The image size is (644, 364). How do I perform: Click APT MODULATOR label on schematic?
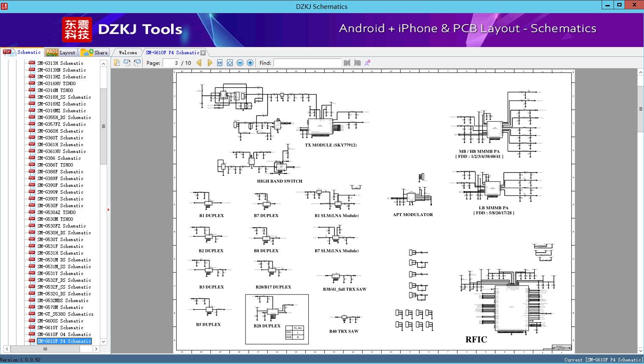(x=413, y=214)
